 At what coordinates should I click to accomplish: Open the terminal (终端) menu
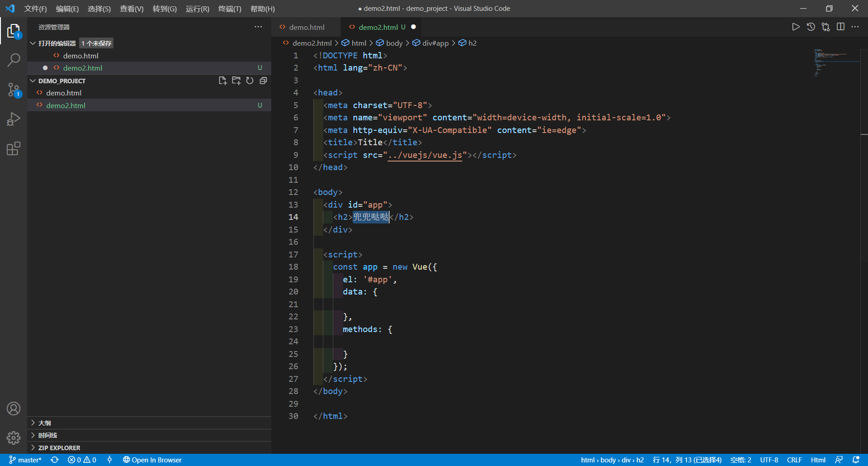[x=230, y=9]
